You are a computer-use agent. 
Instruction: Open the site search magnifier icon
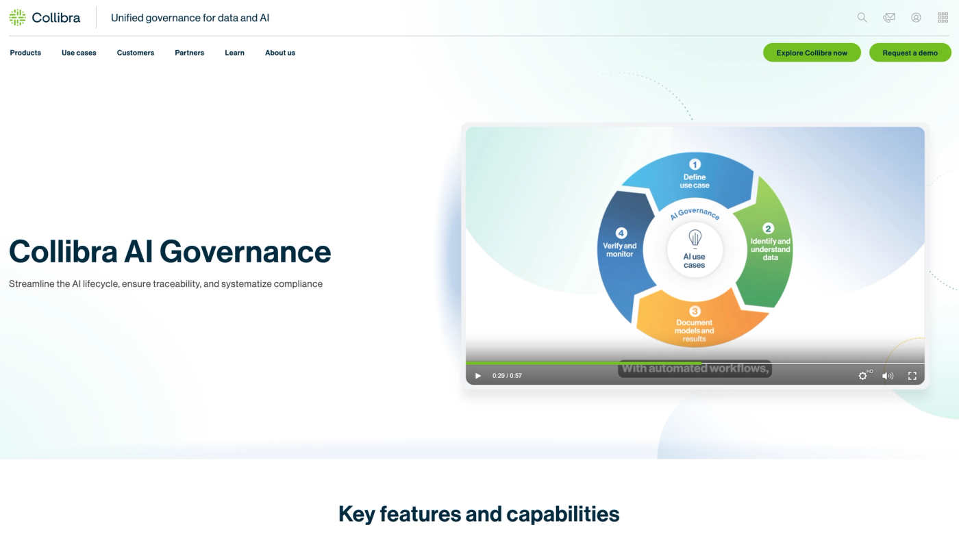coord(862,18)
